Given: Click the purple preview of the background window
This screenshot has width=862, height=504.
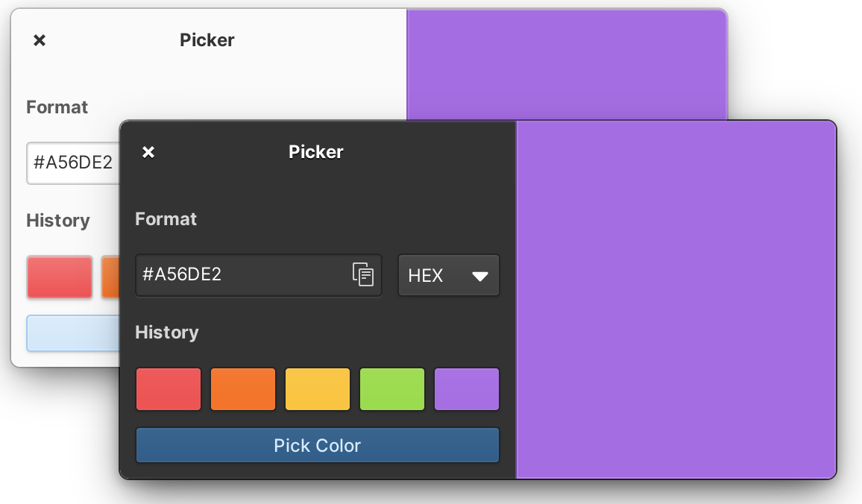Looking at the screenshot, I should (x=567, y=63).
